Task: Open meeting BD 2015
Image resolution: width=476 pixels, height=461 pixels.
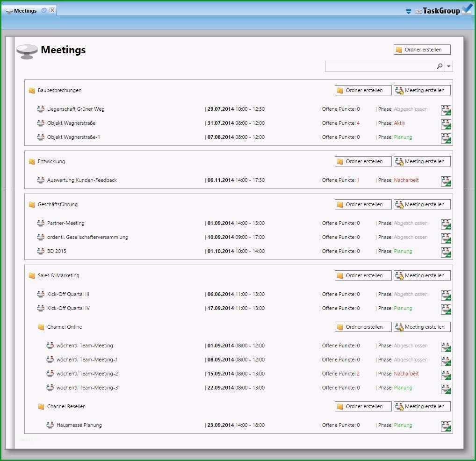Action: 57,251
